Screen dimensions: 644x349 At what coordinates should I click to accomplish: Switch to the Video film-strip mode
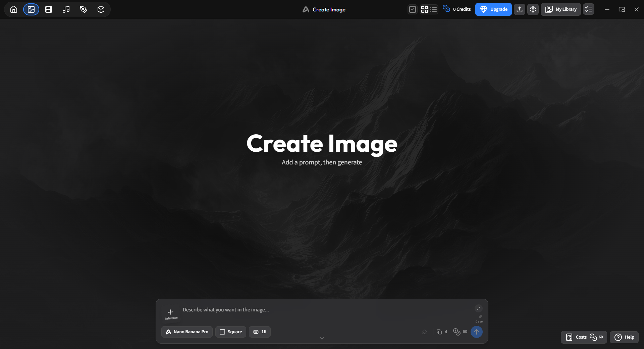49,9
